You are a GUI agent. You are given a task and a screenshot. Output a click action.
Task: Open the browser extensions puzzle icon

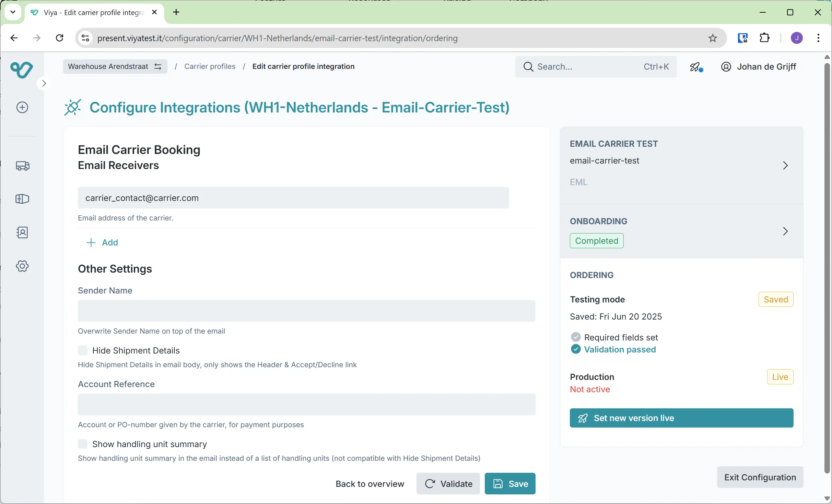(x=764, y=38)
